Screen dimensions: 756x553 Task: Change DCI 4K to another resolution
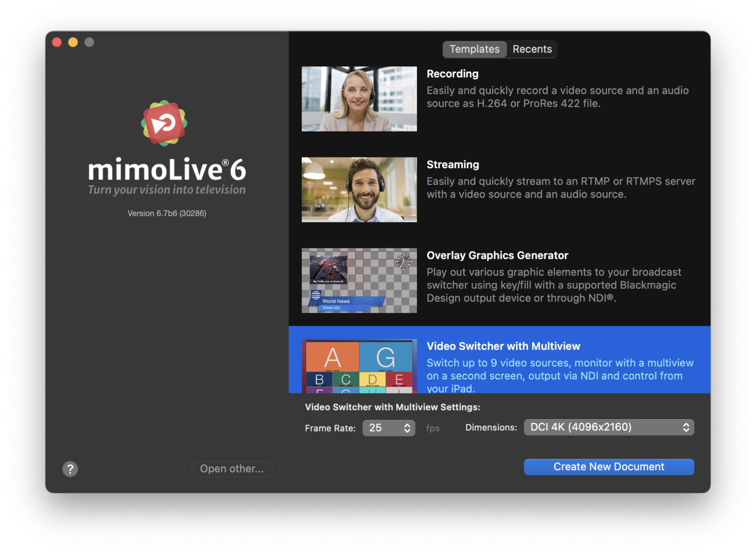(x=608, y=427)
